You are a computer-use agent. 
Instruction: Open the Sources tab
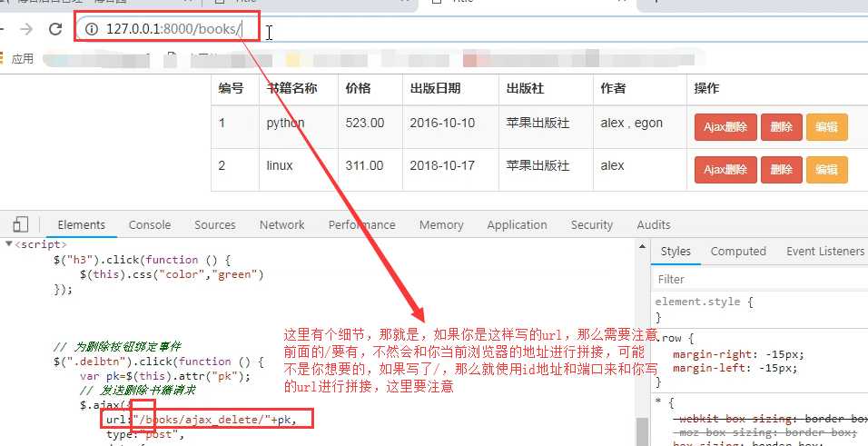point(215,225)
